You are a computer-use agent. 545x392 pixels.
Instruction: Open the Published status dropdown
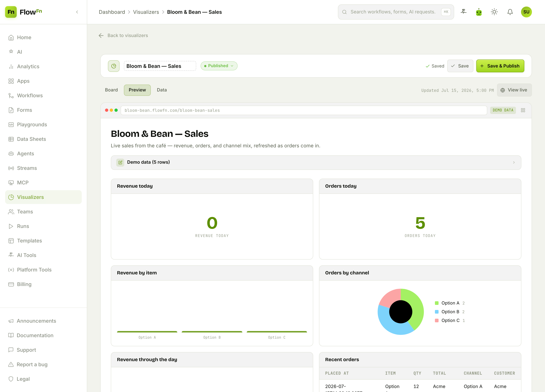pyautogui.click(x=219, y=66)
